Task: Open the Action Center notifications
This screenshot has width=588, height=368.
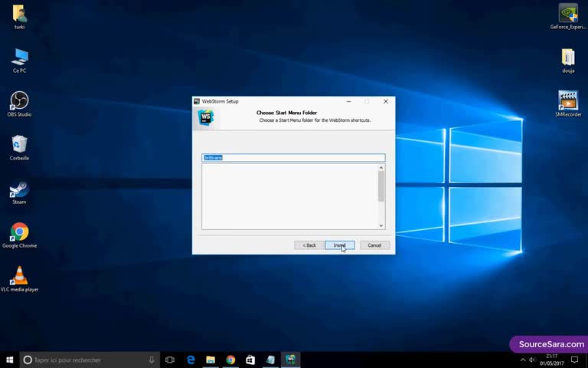Action: pos(574,360)
